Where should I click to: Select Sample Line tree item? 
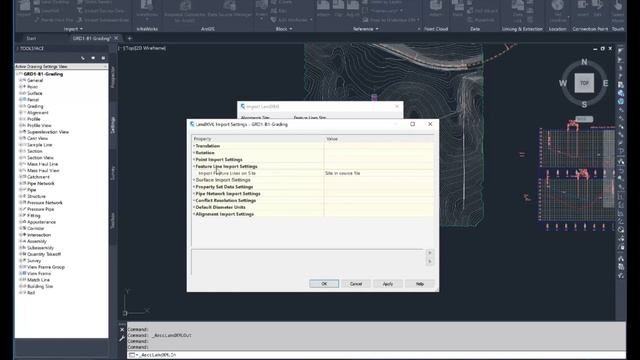39,145
